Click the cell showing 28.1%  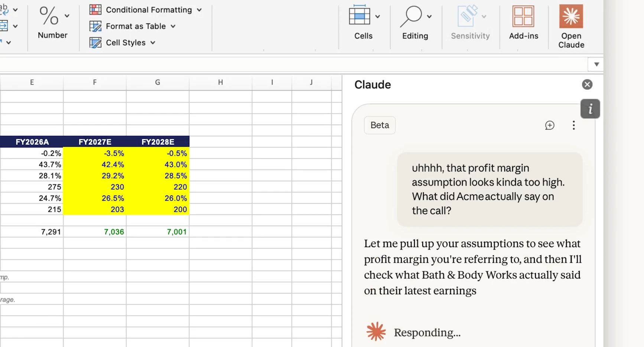point(32,176)
